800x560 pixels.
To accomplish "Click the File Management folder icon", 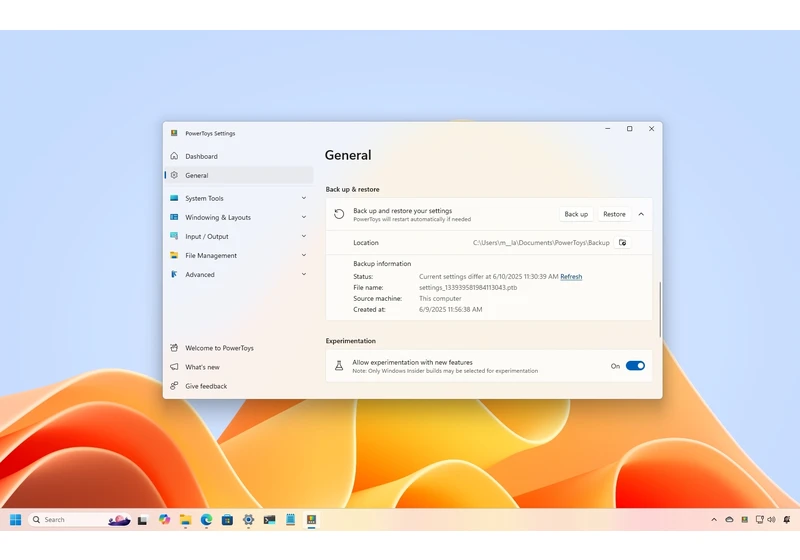I will pyautogui.click(x=174, y=255).
